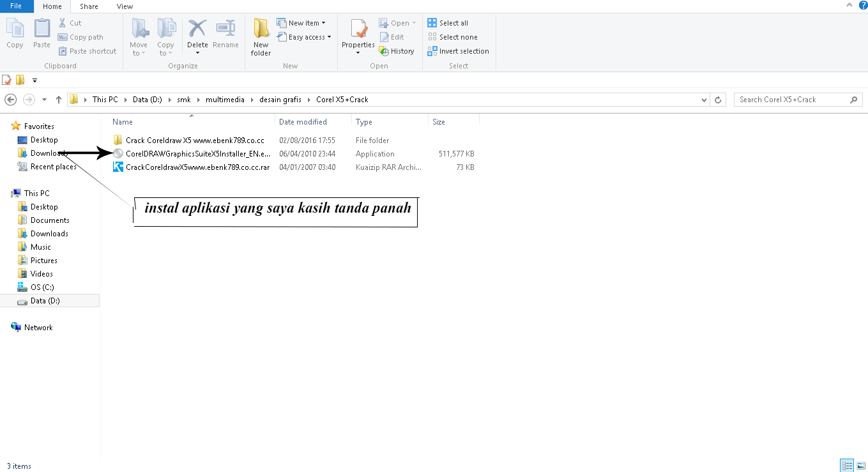This screenshot has width=868, height=472.
Task: Click the Properties icon in Quick Access toolbar
Action: 7,80
